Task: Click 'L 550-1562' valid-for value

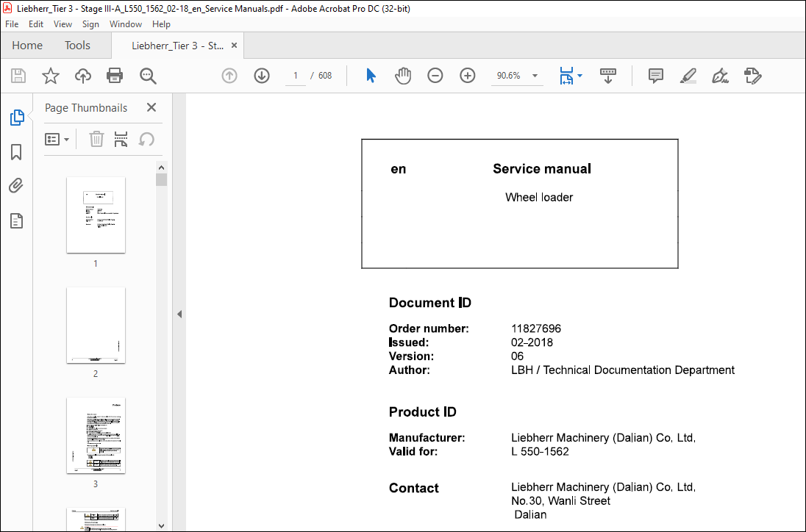Action: (x=540, y=452)
